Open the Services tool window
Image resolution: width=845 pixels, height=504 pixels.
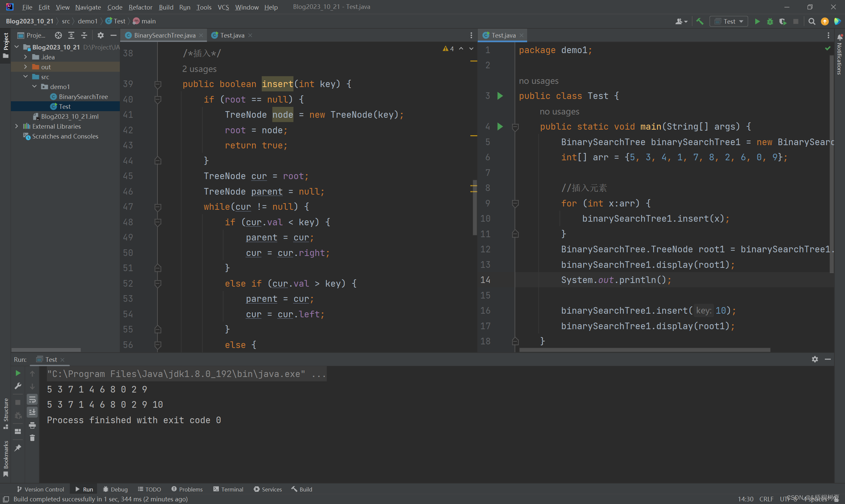click(x=268, y=489)
